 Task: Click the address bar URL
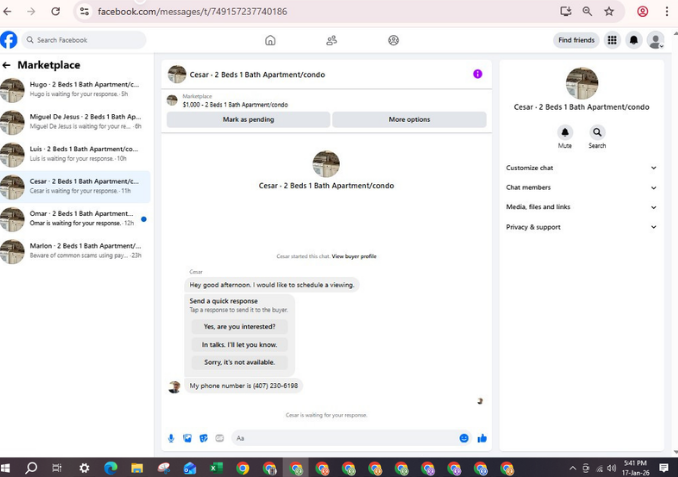point(192,11)
